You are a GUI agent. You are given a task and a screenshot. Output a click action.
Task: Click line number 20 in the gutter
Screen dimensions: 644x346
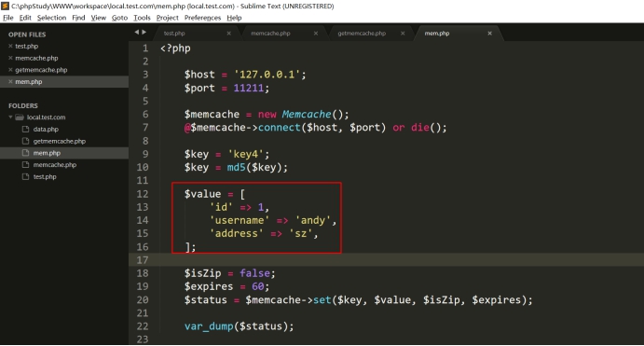coord(143,300)
